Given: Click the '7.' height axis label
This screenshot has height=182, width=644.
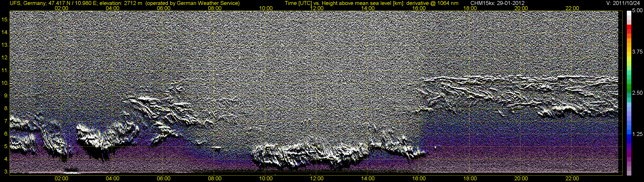Looking at the screenshot, I should [6, 121].
